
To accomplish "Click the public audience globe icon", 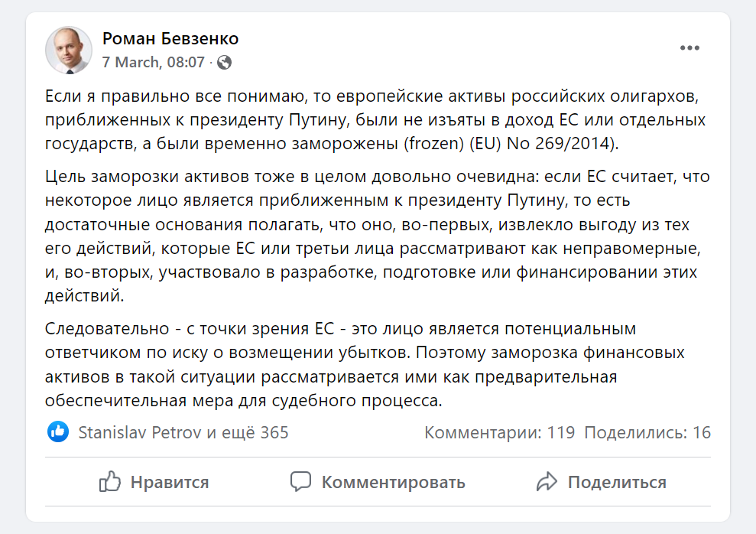I will point(224,63).
